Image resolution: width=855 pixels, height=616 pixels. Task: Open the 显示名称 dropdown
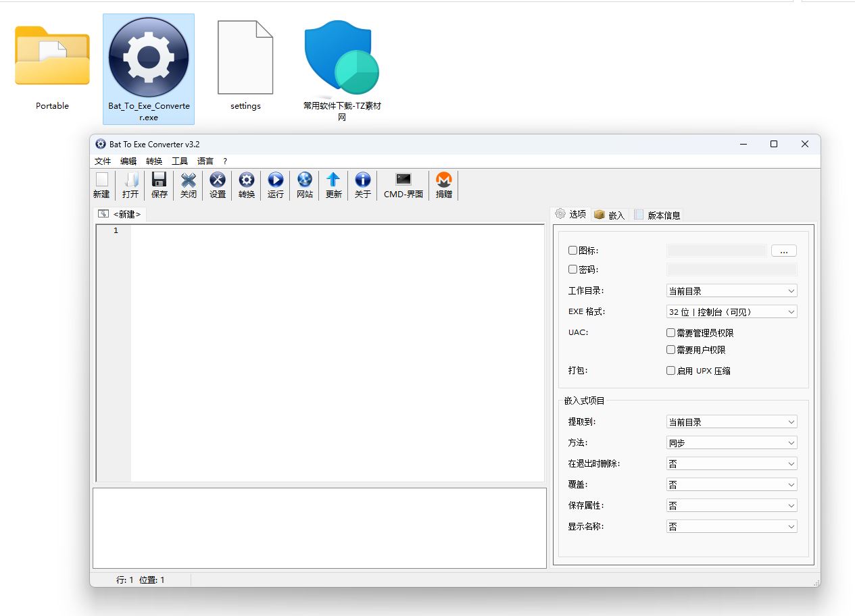coord(732,527)
